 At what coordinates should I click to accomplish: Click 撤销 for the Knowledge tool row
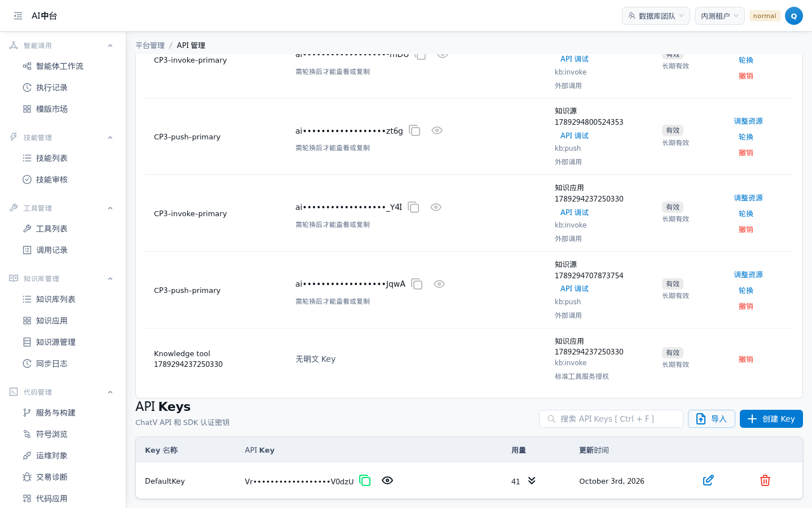[x=746, y=360]
